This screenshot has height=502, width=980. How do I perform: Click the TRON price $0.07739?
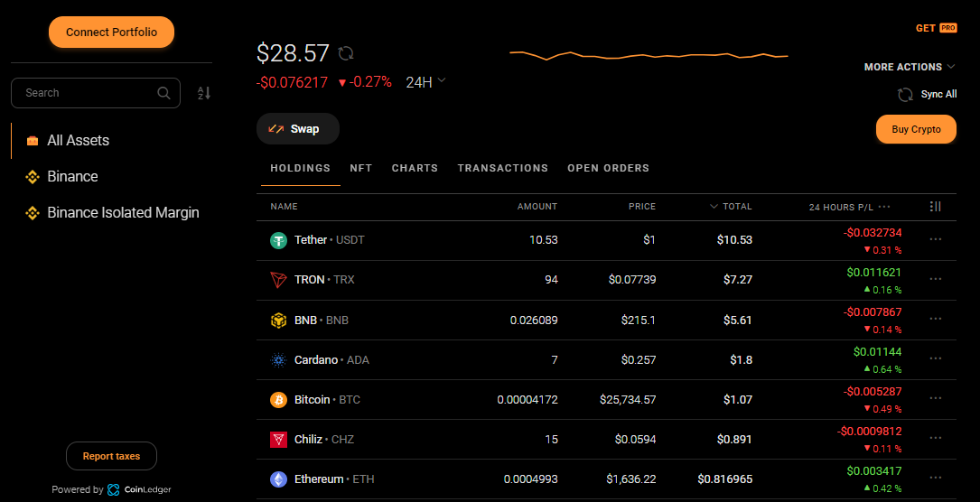pyautogui.click(x=632, y=281)
